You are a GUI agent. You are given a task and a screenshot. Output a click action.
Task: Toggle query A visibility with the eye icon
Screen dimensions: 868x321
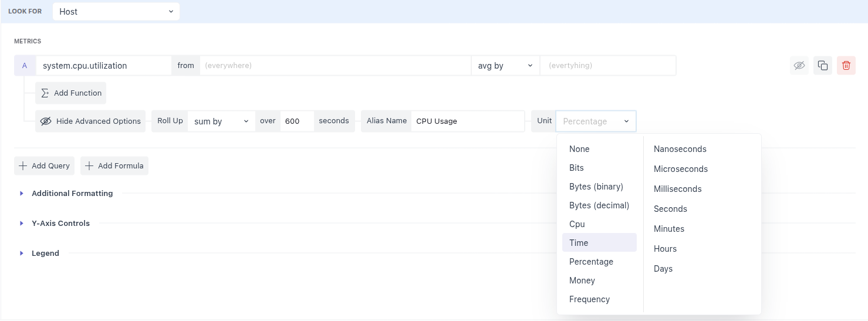click(x=799, y=66)
